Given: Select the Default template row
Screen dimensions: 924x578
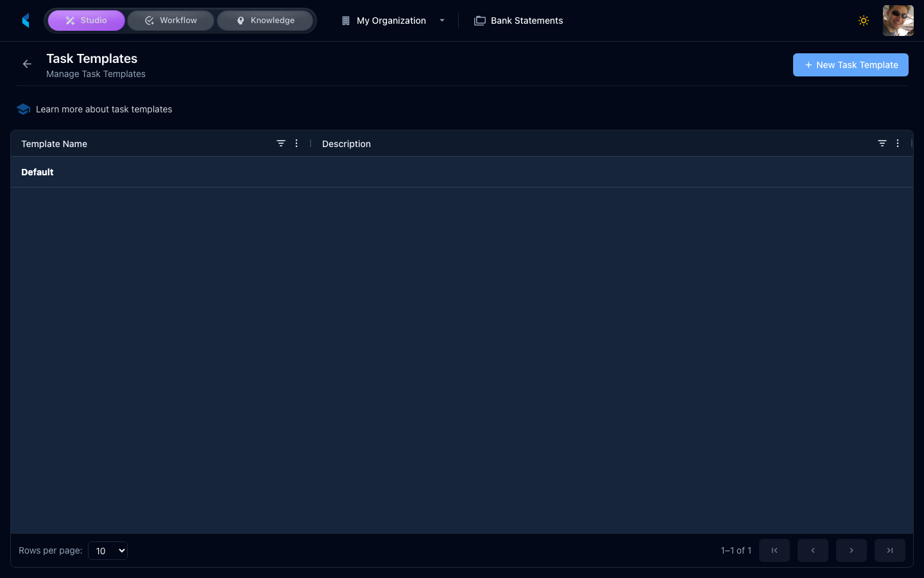Looking at the screenshot, I should [462, 172].
